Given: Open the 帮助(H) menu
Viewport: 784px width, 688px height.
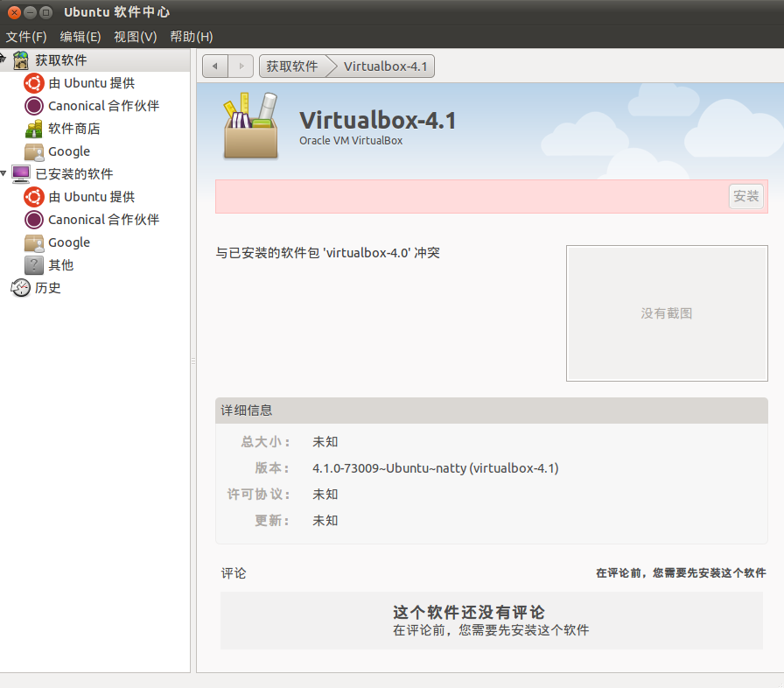Looking at the screenshot, I should 191,37.
